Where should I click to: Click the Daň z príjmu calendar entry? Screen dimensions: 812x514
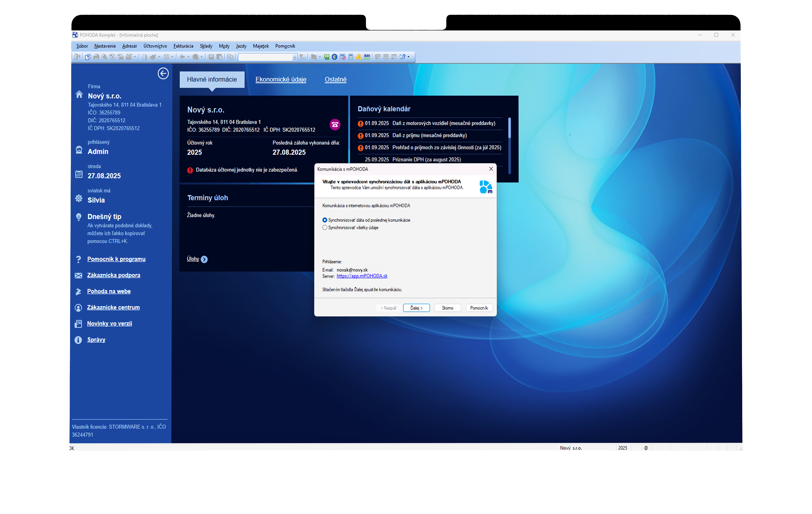430,136
